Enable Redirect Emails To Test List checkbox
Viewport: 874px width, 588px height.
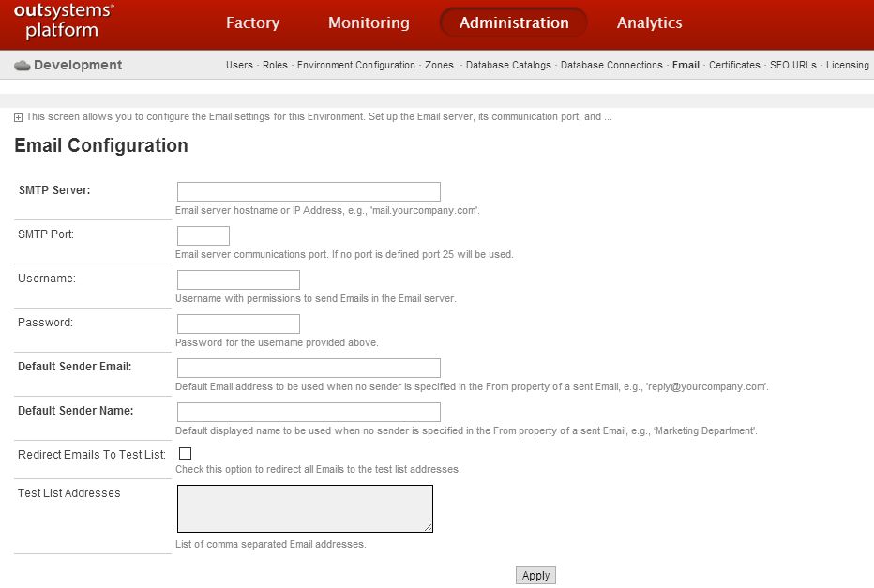click(185, 454)
